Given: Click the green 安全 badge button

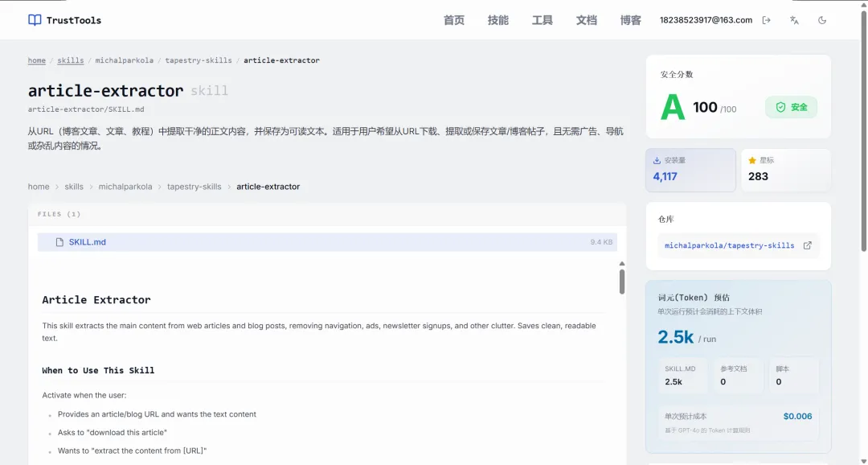Looking at the screenshot, I should (791, 108).
